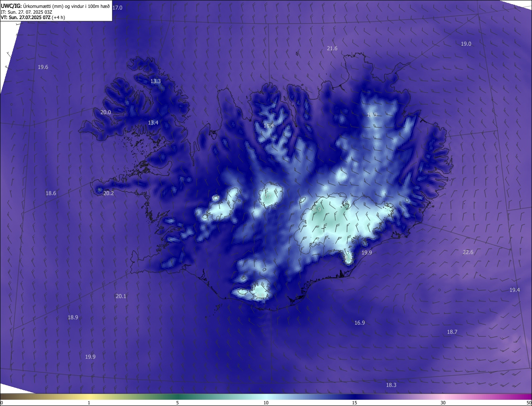532x406 pixels.
Task: Click the colorbar tick label 50
Action: (529, 403)
